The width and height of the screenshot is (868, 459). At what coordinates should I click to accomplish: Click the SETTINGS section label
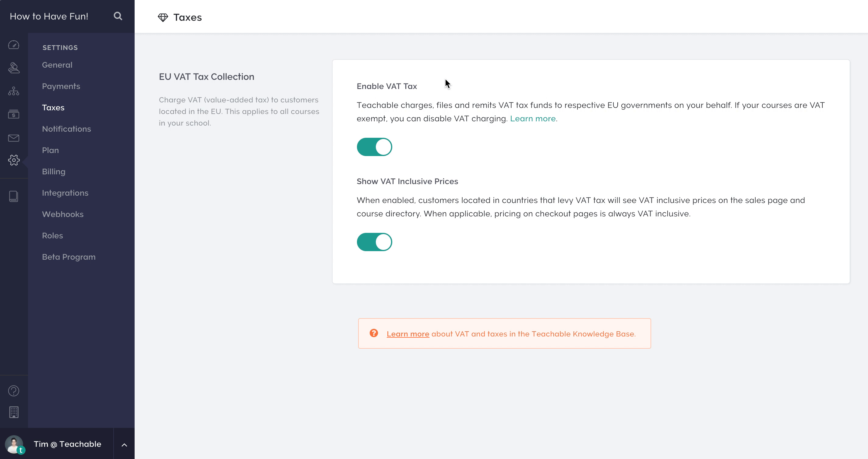[x=60, y=48]
